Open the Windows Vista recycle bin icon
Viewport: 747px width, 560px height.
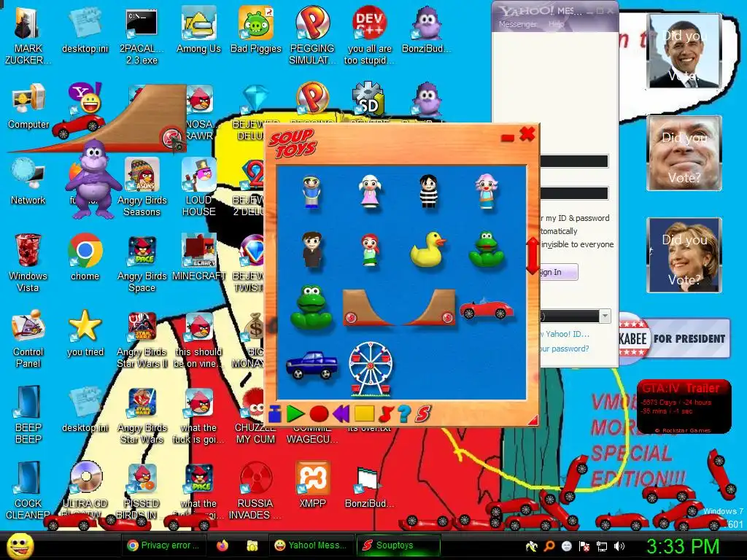tap(28, 263)
